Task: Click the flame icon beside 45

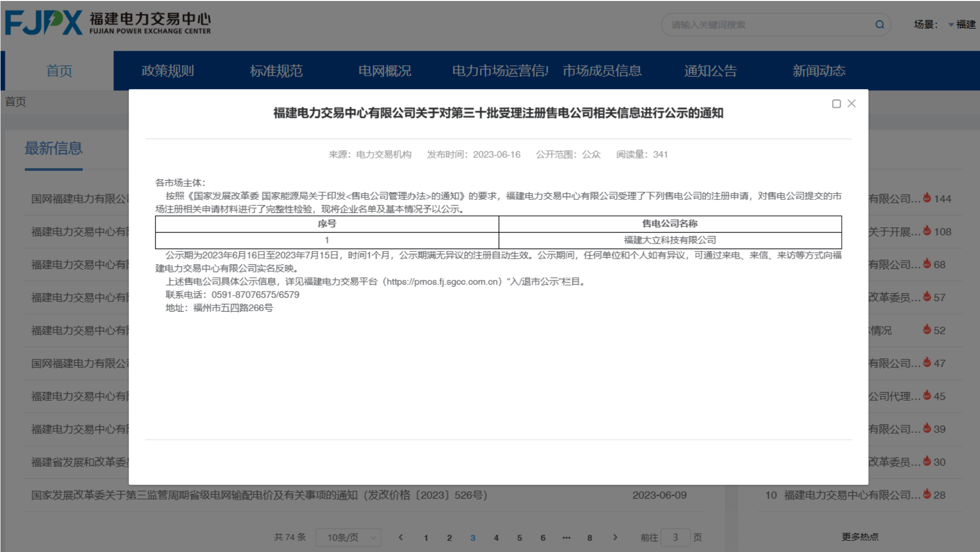Action: pyautogui.click(x=927, y=395)
